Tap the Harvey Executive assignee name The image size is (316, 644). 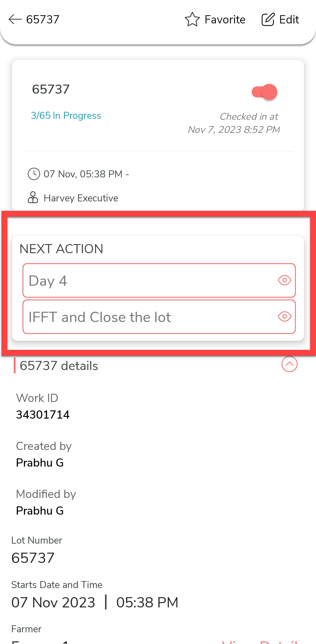coord(81,198)
